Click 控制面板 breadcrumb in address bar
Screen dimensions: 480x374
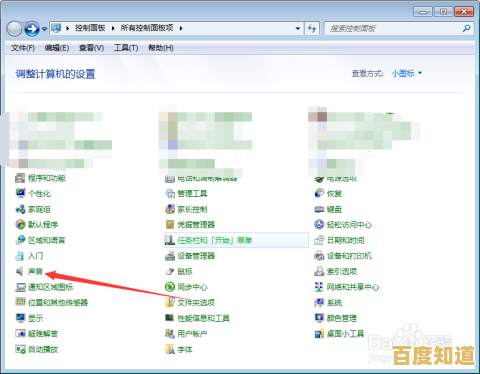coord(90,28)
